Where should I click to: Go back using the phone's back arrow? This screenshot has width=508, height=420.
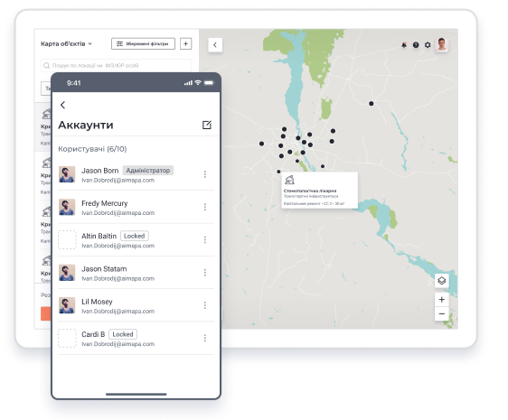click(63, 105)
